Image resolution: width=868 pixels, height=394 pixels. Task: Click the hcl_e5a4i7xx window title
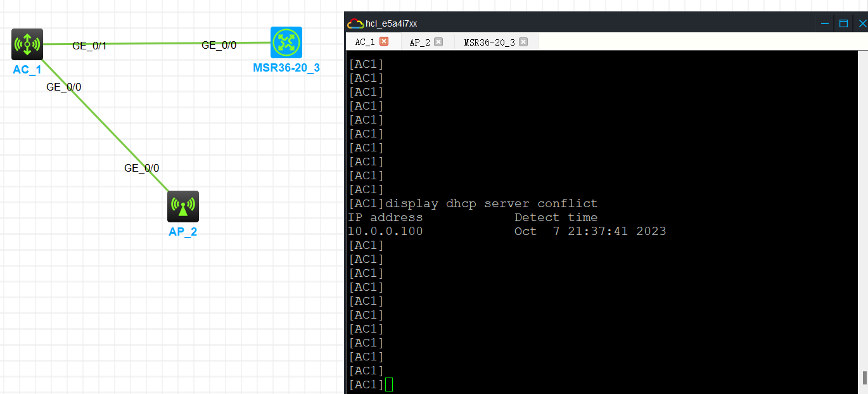tap(392, 23)
